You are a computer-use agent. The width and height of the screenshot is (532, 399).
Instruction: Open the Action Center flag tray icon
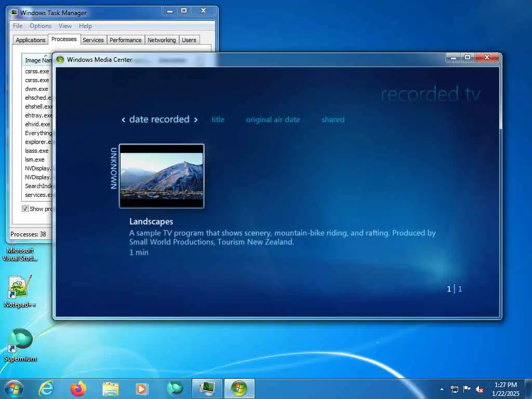tap(467, 389)
